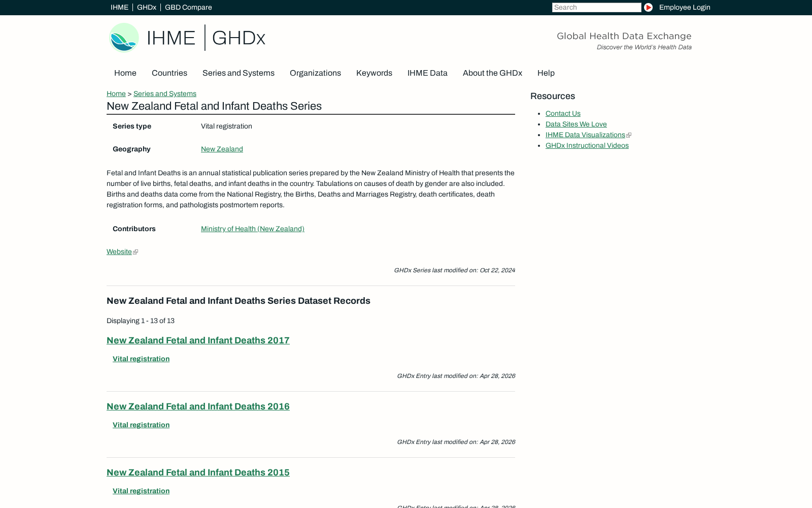
Task: Click the Dataset Records section heading
Action: (x=239, y=301)
